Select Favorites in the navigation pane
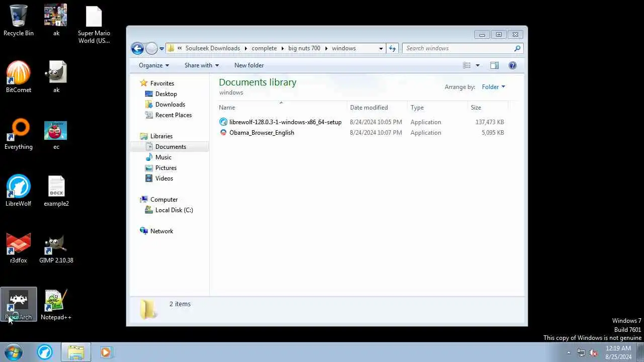644x362 pixels. (162, 83)
